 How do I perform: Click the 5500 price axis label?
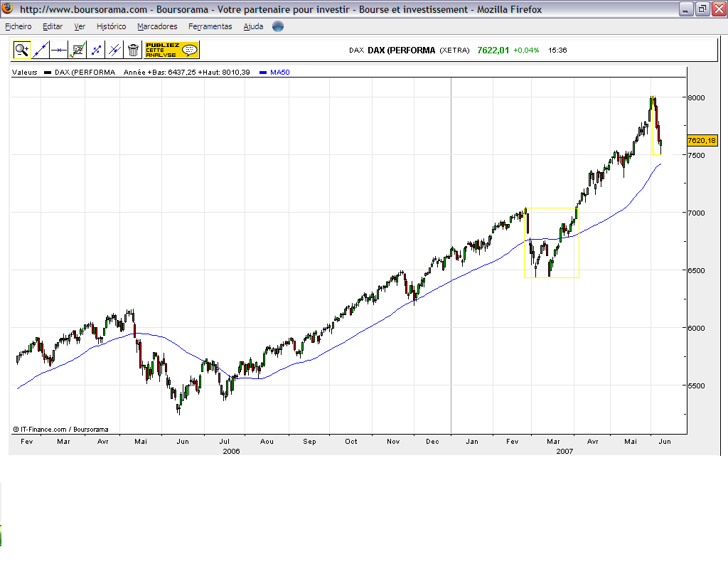pos(696,385)
